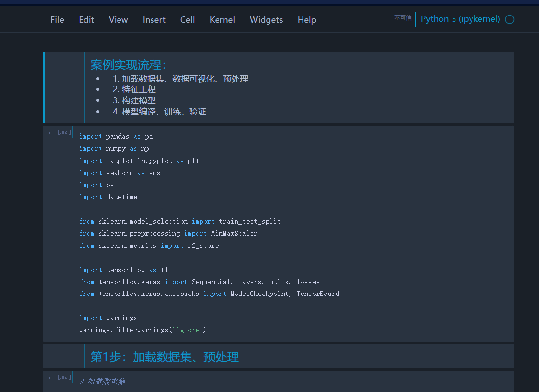
Task: Click list item 3. 构建模型
Action: tap(134, 100)
